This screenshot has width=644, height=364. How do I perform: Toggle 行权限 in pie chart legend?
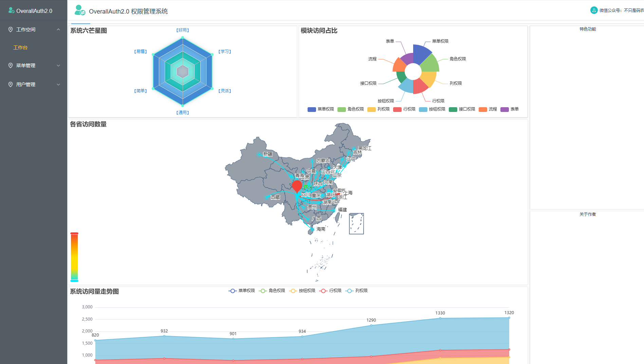[404, 109]
